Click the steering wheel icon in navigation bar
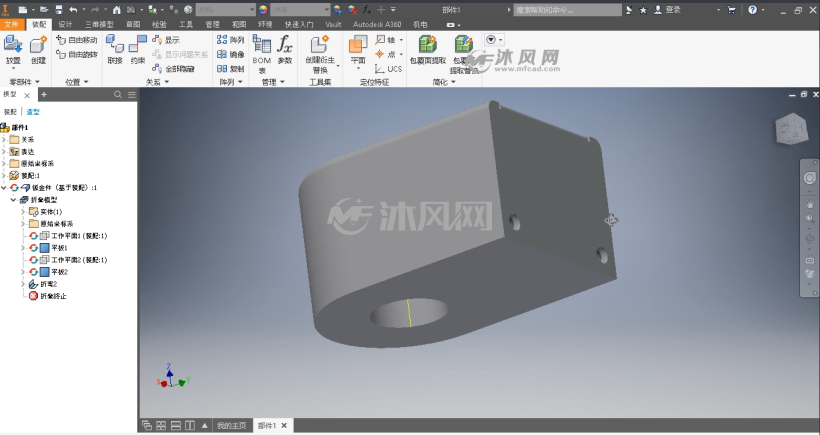This screenshot has height=435, width=820. point(810,178)
